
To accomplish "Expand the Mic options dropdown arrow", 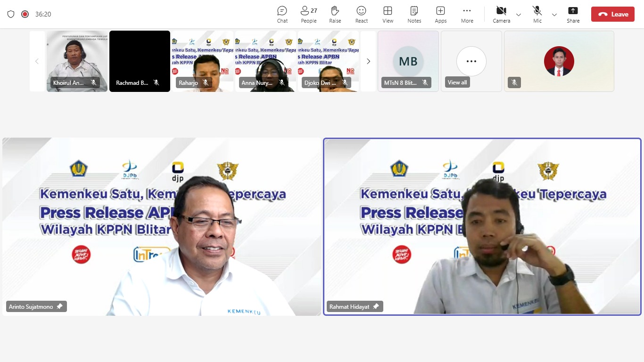I will 554,15.
